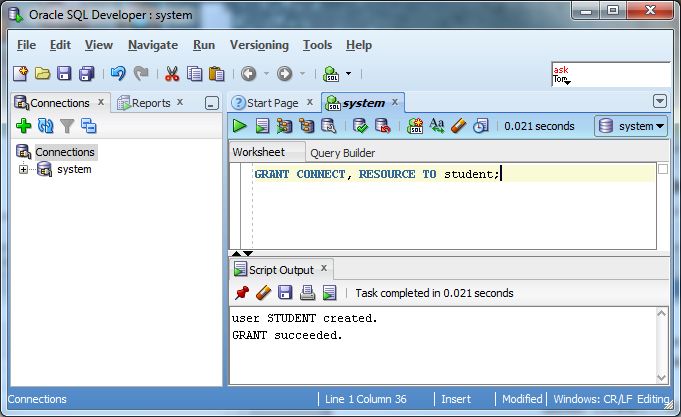Select the Worksheet tab
Screen dimensions: 681x417
pyautogui.click(x=258, y=152)
